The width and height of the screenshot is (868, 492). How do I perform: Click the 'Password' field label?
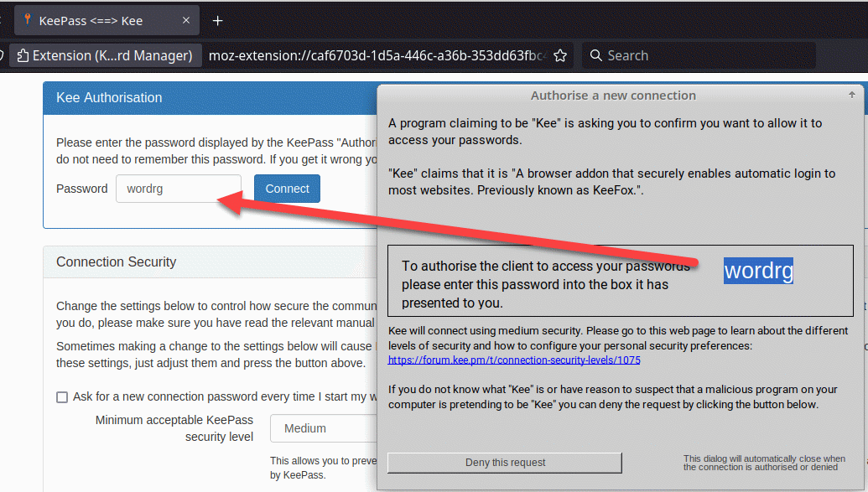click(x=82, y=189)
